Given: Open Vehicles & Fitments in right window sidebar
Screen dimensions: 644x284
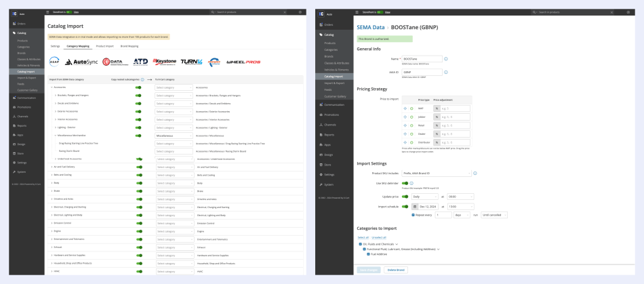Looking at the screenshot, I should [337, 70].
